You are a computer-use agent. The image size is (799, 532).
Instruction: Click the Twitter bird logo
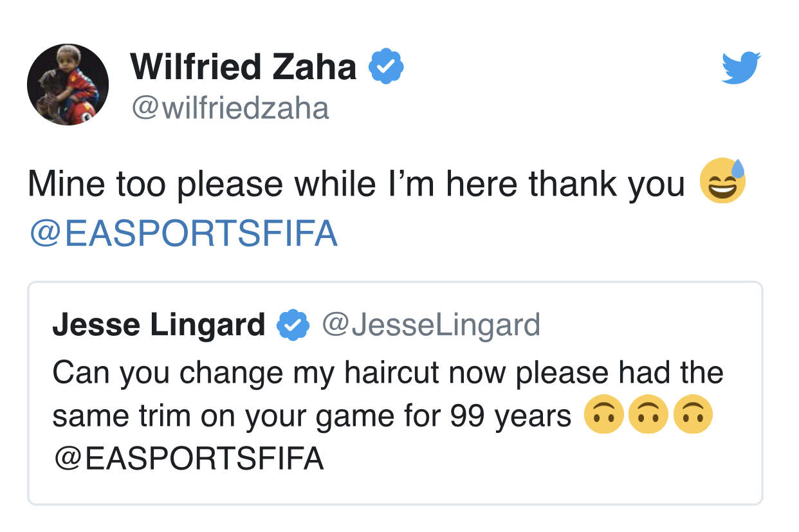(x=741, y=68)
